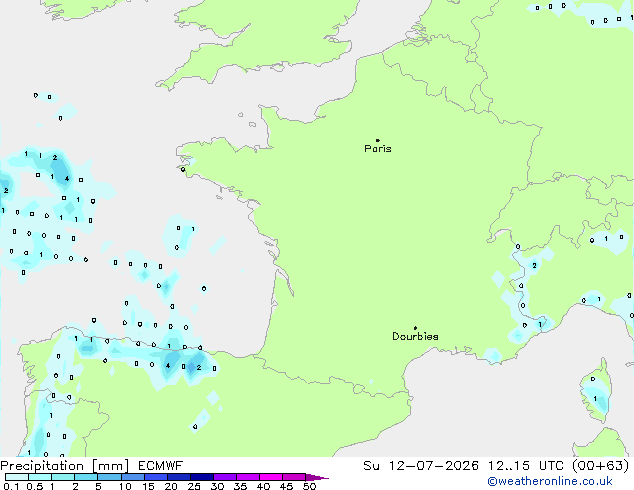Select the magenta swatch between 40 and 45
634x490 pixels.
[x=271, y=477]
